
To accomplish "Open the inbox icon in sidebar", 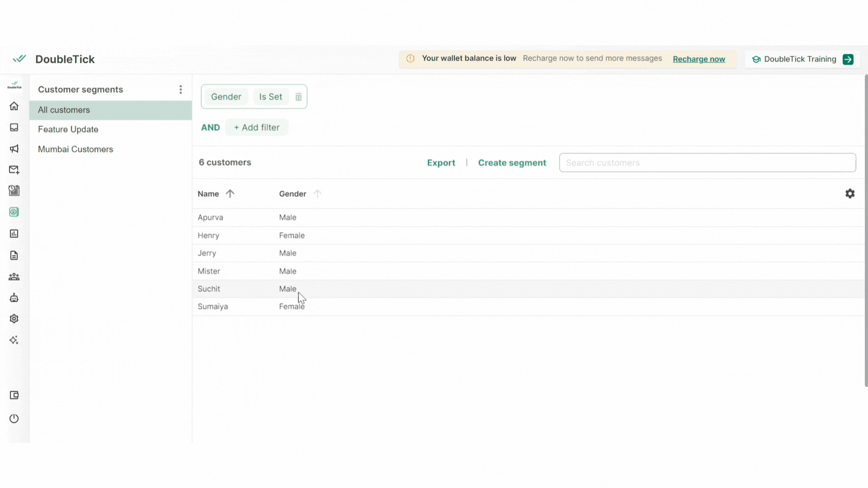I will click(x=14, y=127).
